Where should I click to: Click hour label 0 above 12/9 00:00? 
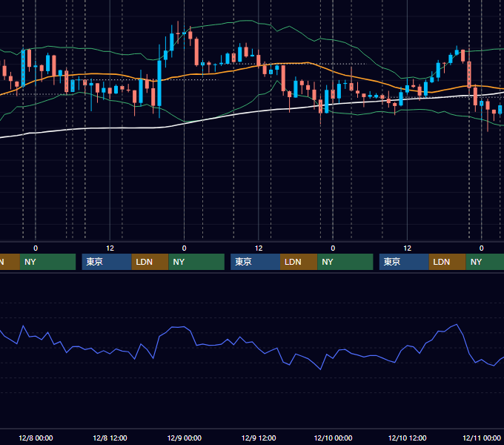tap(184, 248)
